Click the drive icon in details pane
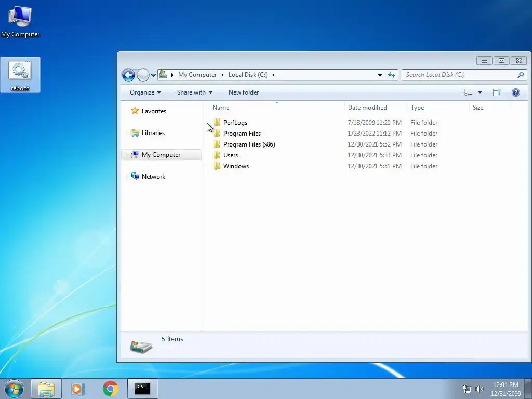The height and width of the screenshot is (399, 532). click(x=141, y=347)
